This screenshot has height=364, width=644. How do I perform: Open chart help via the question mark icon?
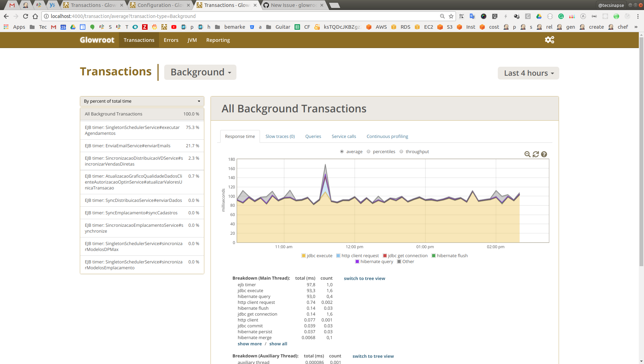coord(544,154)
